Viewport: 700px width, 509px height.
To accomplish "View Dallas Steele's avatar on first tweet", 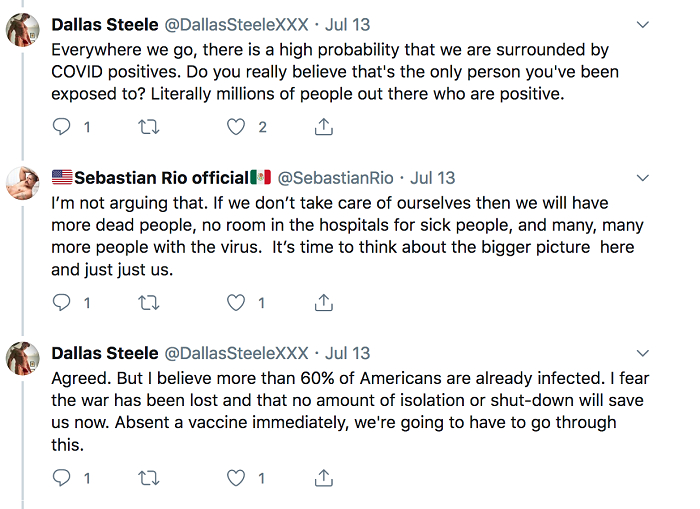I will [23, 32].
